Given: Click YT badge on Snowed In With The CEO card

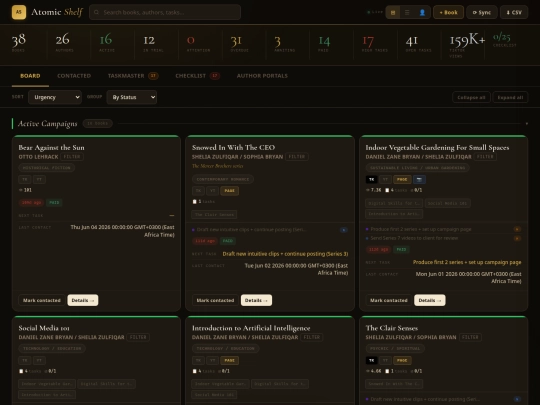Looking at the screenshot, I should pyautogui.click(x=212, y=191).
